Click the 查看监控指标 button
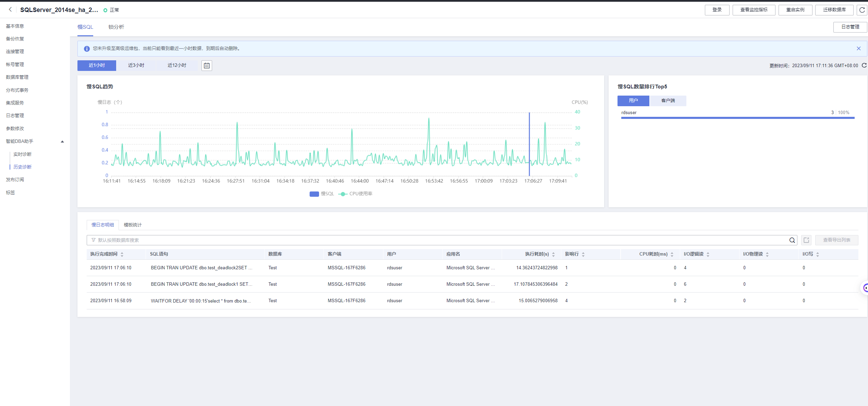Screen dimensions: 868x406 coord(754,10)
